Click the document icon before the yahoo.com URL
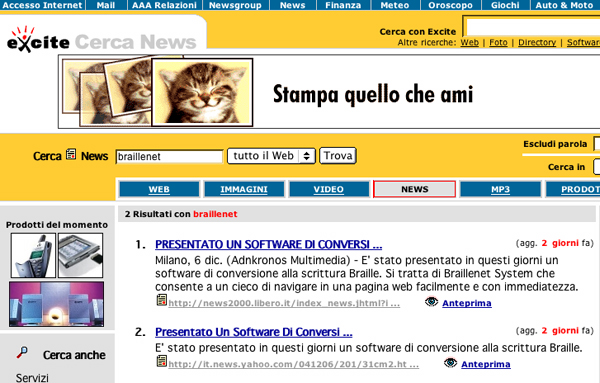This screenshot has height=383, width=600. 162,361
